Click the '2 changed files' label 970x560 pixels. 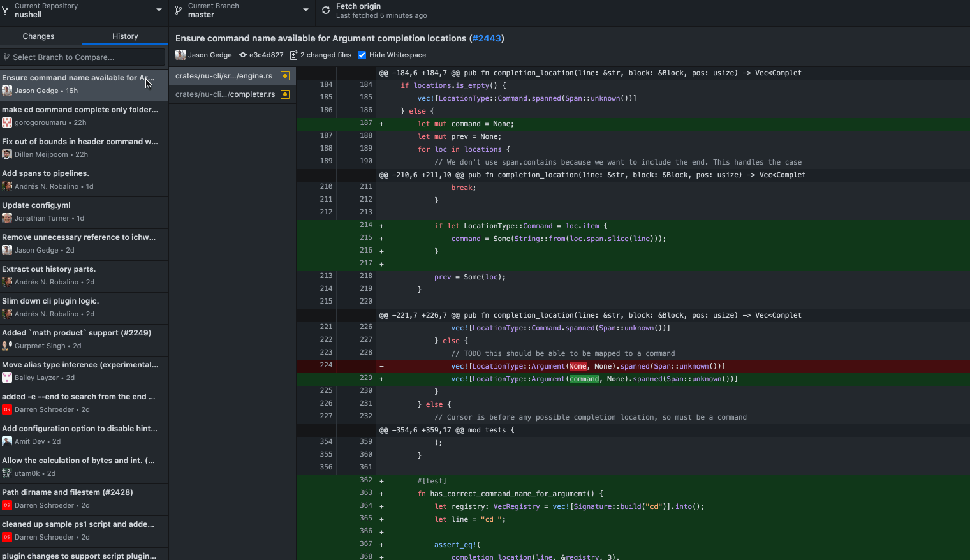tap(326, 55)
